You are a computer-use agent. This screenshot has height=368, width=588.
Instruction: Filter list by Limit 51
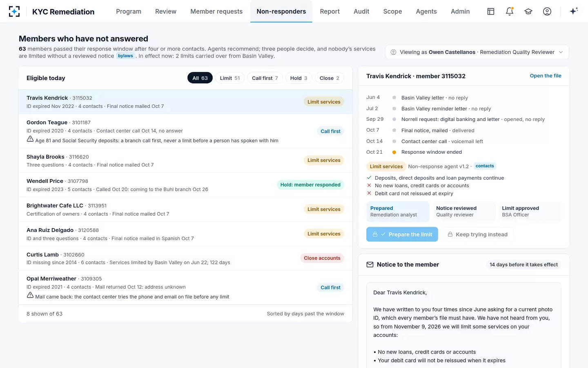tap(230, 78)
